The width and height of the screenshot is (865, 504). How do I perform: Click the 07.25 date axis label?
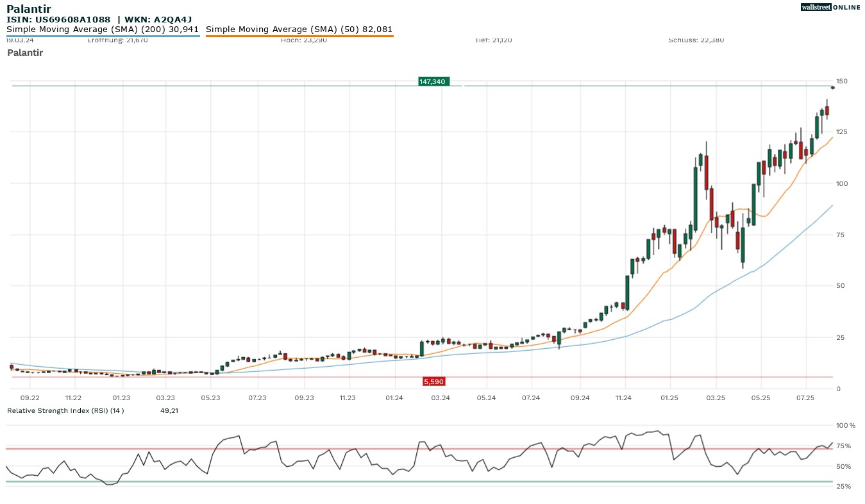(x=805, y=398)
